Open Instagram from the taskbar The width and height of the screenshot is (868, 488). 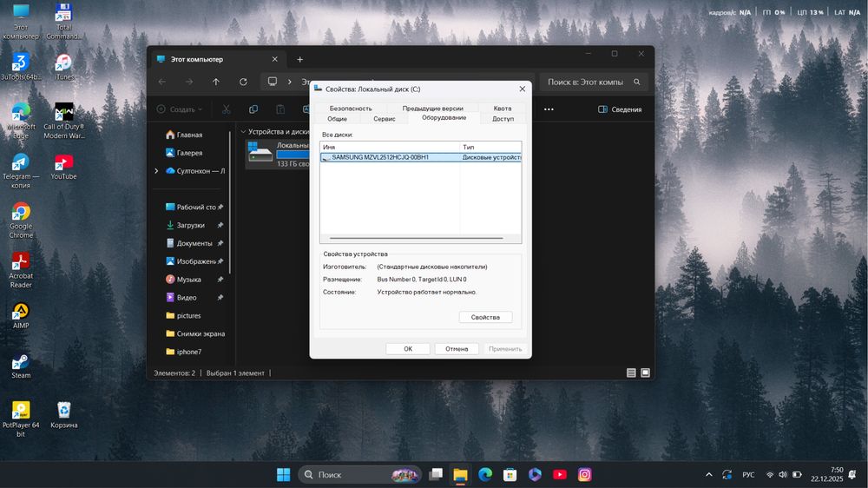(585, 475)
